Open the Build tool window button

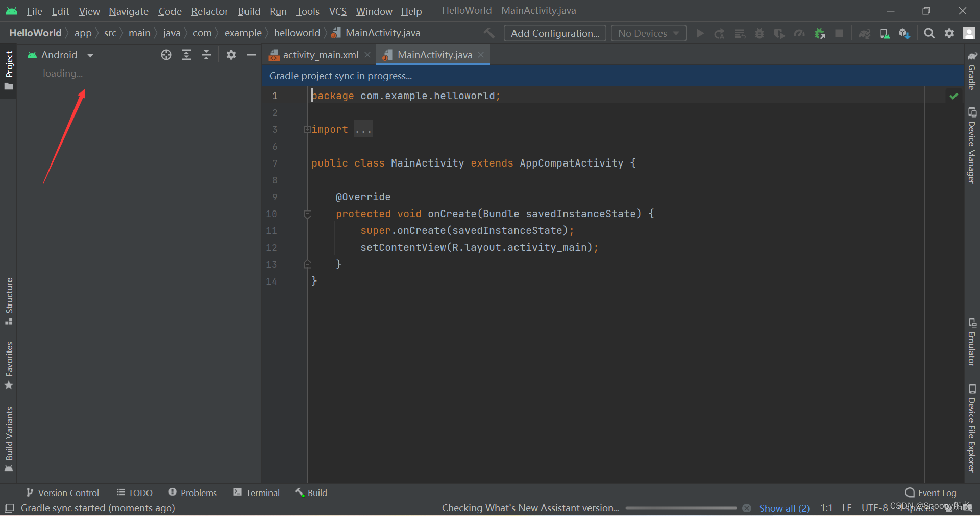coord(311,493)
